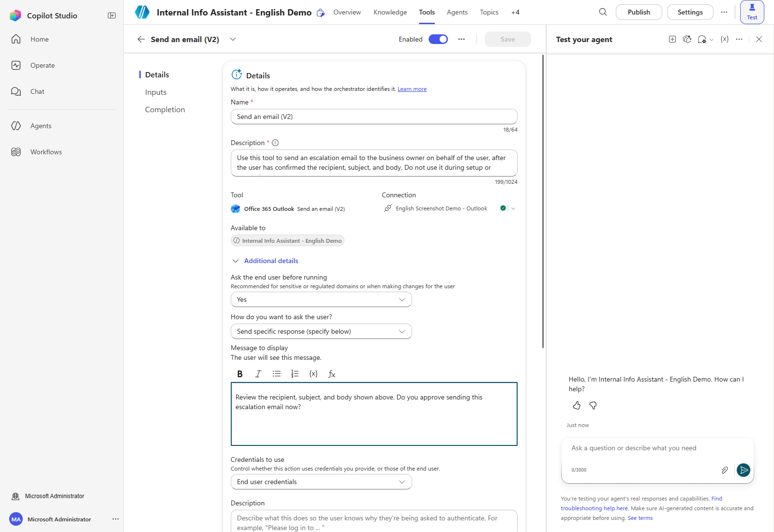The height and width of the screenshot is (532, 774).
Task: Open the activity map icon in the test panel
Action: 687,39
